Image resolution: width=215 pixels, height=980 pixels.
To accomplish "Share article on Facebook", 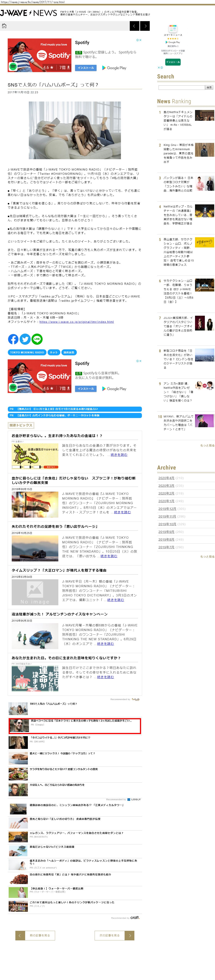I will (13, 339).
